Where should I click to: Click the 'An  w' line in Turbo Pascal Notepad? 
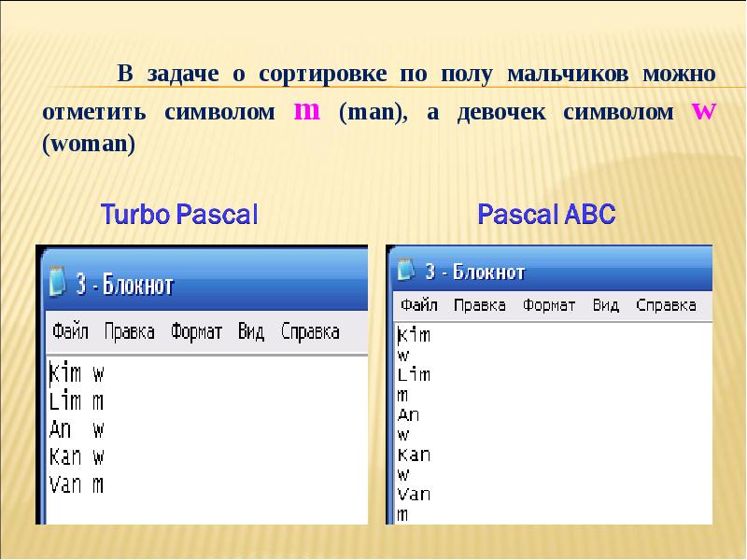pos(76,429)
